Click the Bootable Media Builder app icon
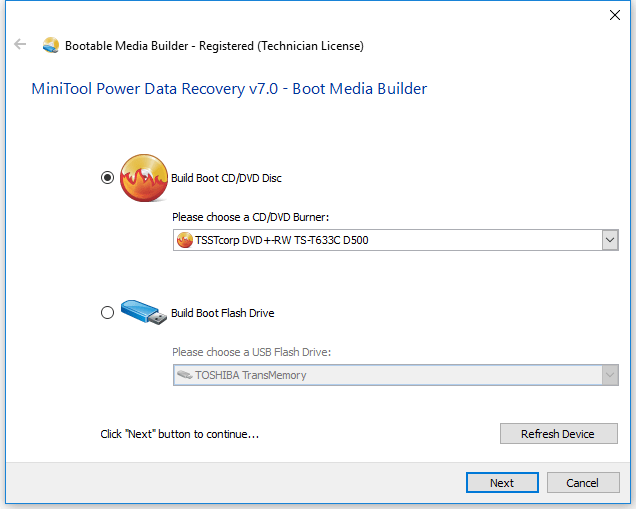The height and width of the screenshot is (509, 636). click(51, 45)
